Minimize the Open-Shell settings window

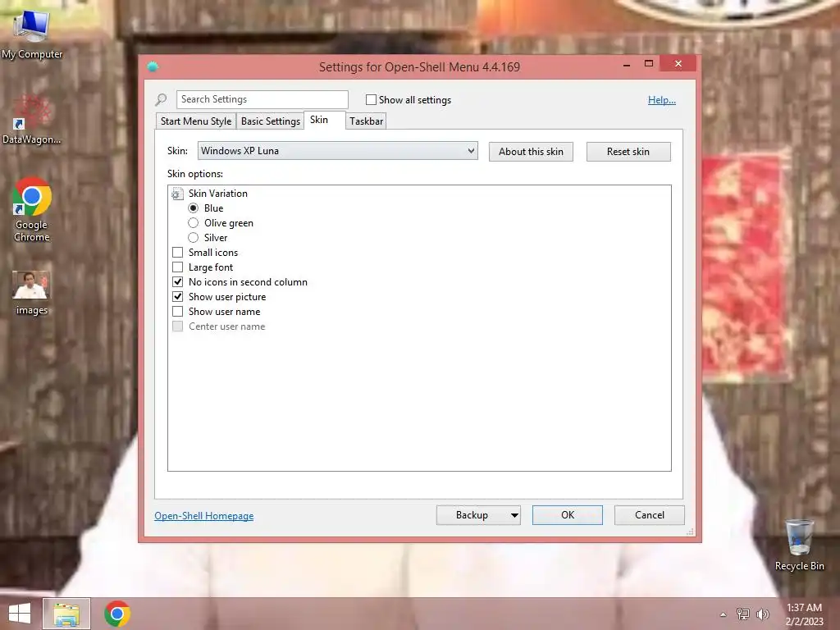[627, 64]
